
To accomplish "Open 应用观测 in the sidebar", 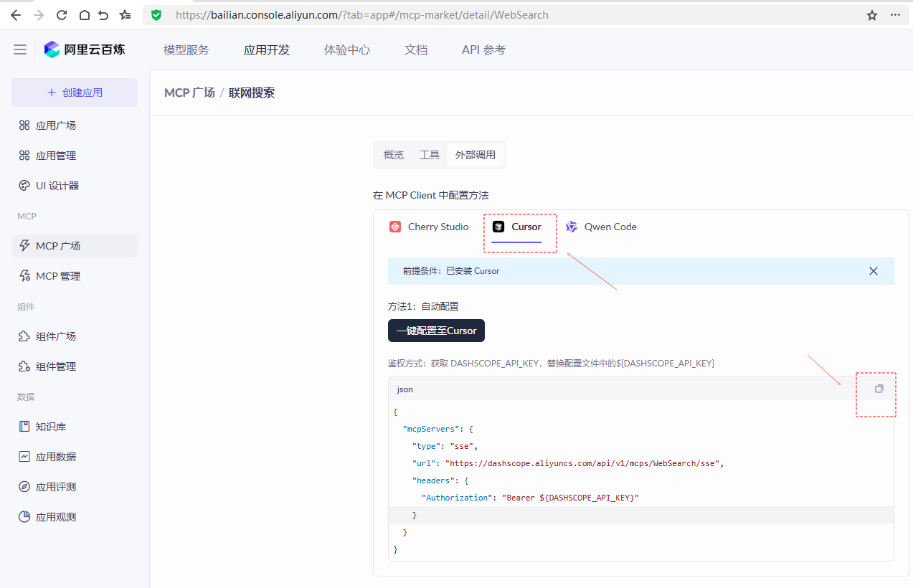I will [75, 517].
